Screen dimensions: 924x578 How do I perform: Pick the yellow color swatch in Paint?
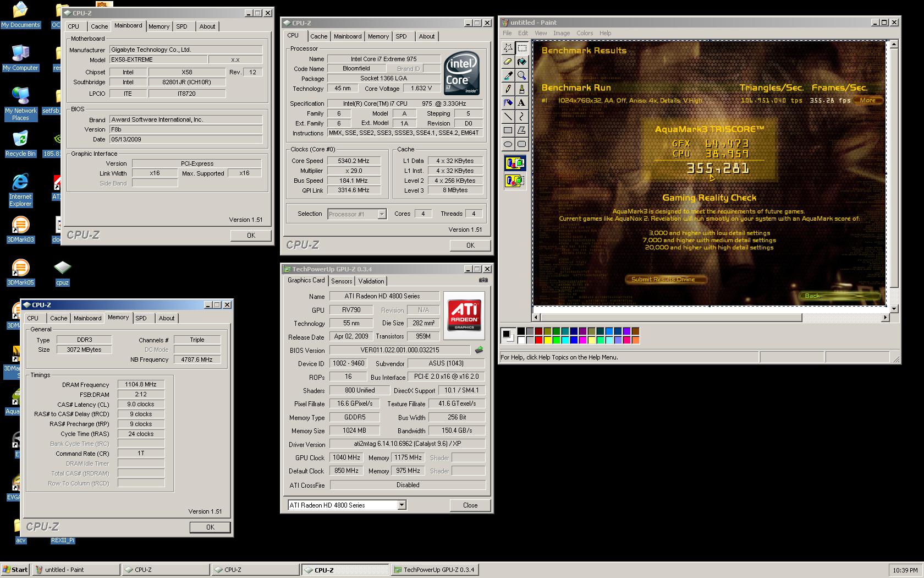[547, 340]
